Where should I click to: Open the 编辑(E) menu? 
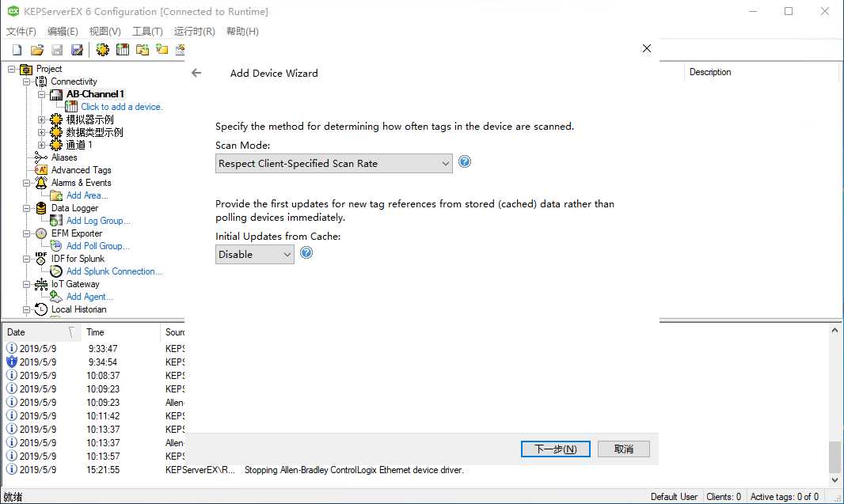[63, 32]
